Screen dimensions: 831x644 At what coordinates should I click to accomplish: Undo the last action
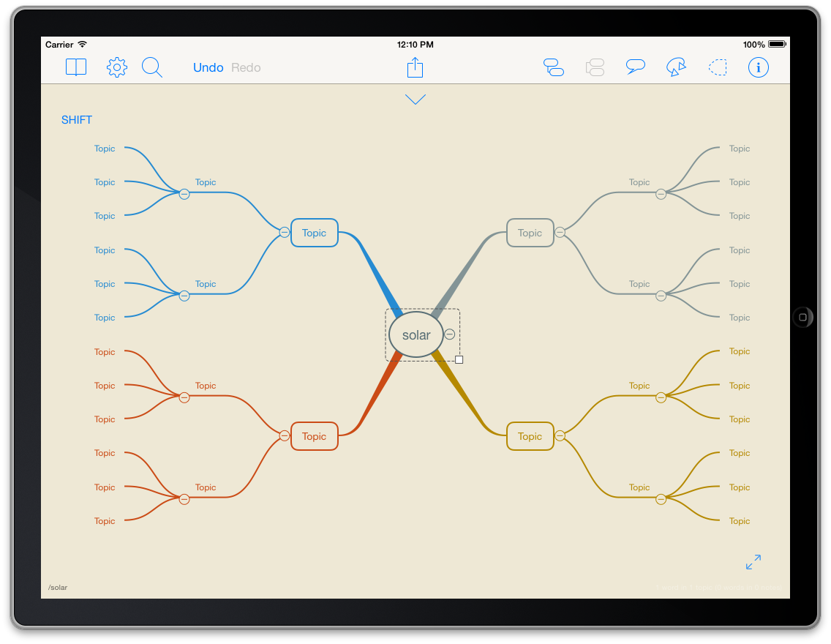[208, 67]
